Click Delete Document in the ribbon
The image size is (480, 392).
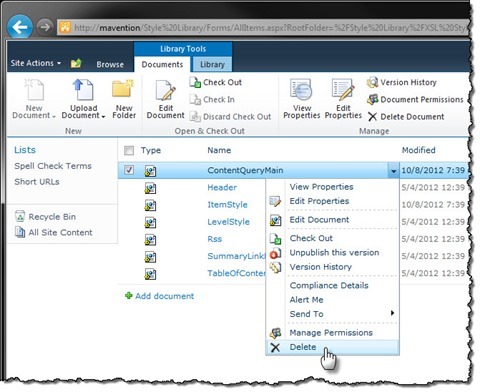pos(406,117)
